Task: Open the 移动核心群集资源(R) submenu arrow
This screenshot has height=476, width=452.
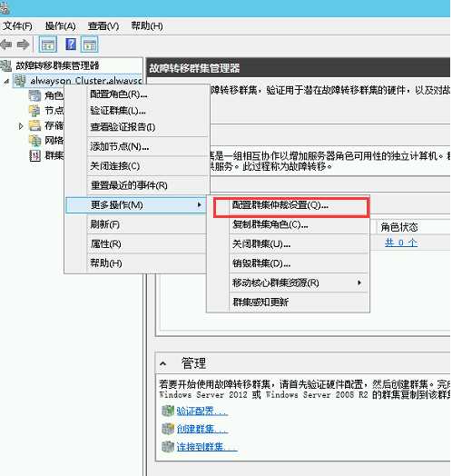Action: [359, 283]
